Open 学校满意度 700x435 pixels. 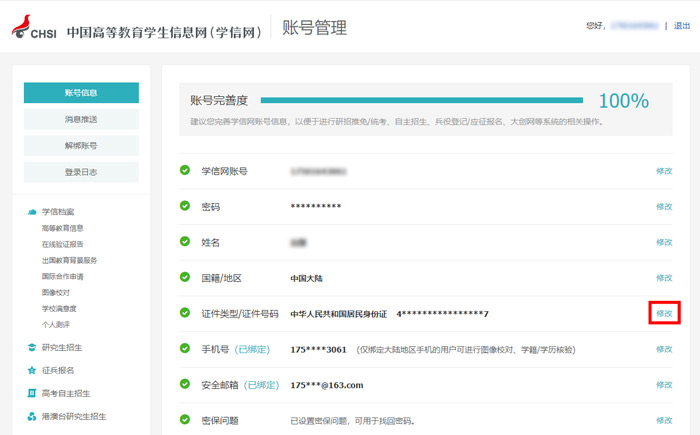59,309
